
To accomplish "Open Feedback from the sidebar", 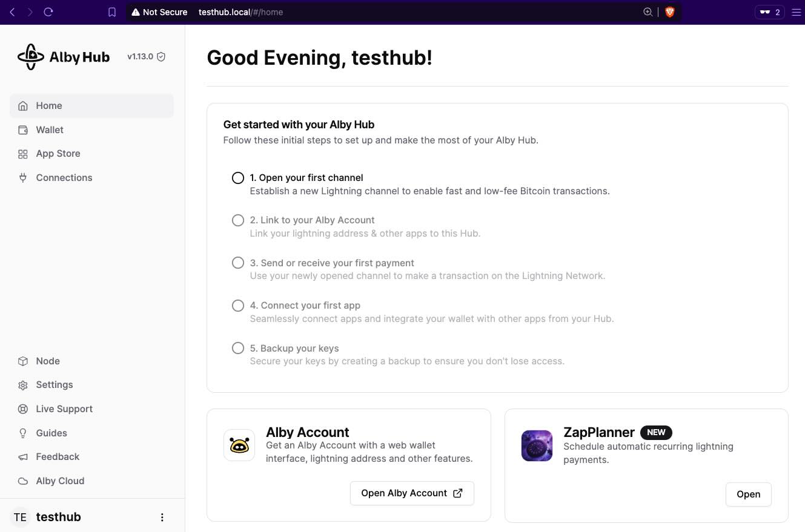I will (91, 457).
